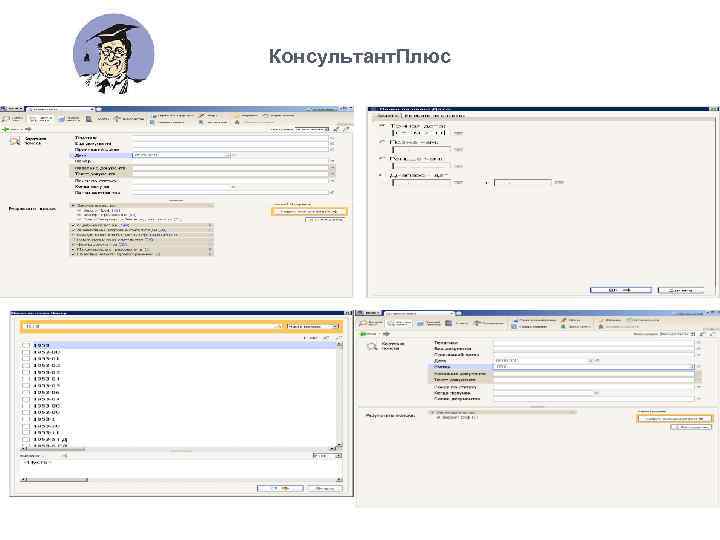
Task: Open calendar dropdown of the range start field
Action: [x=458, y=183]
